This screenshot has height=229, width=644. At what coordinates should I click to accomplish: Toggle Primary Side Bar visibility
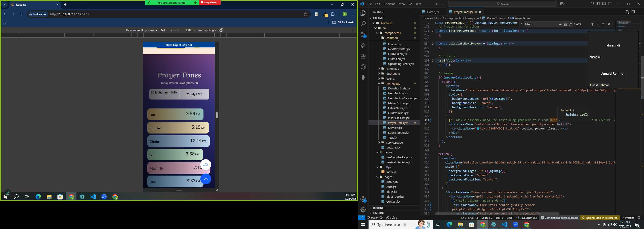click(598, 4)
